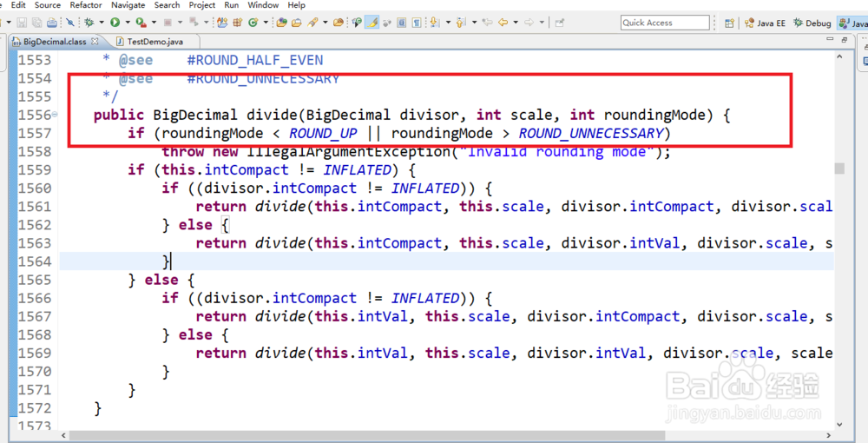Screen dimensions: 868x443
Task: Open the External Tools dropdown arrow
Action: (154, 23)
